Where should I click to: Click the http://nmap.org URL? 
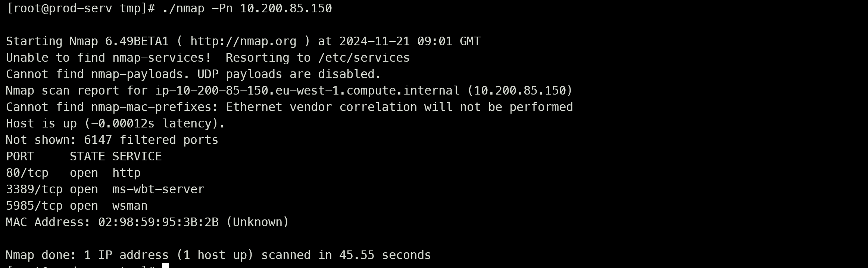243,41
